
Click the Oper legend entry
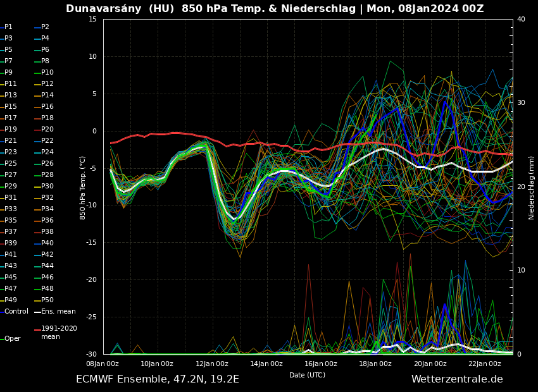13,339
